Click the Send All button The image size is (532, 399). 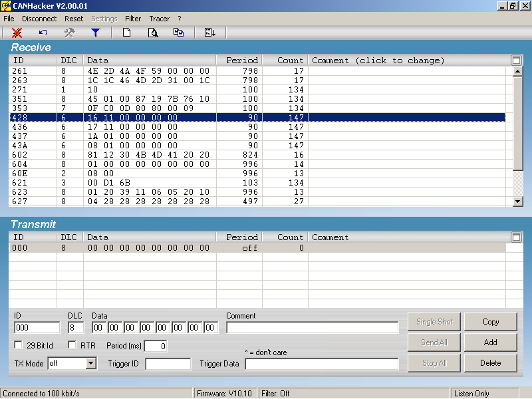click(x=434, y=342)
